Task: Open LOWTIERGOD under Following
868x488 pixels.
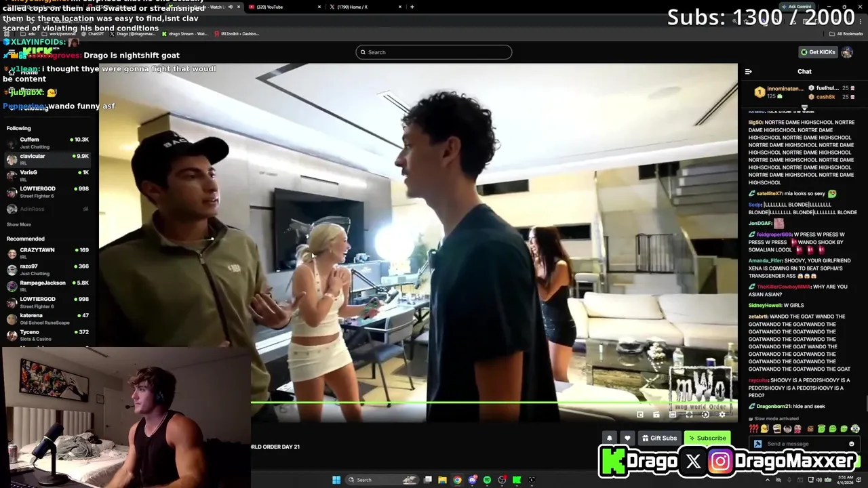Action: pos(47,192)
